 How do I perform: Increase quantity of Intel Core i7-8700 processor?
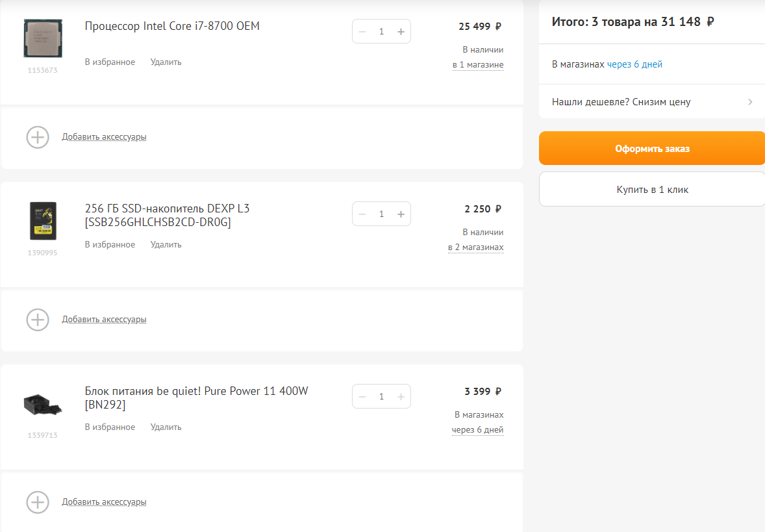coord(401,31)
